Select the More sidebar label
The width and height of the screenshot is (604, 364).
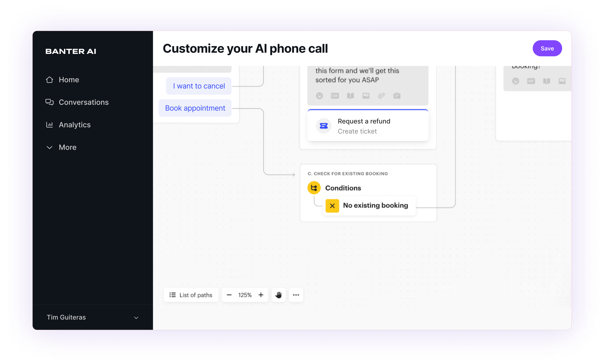68,147
